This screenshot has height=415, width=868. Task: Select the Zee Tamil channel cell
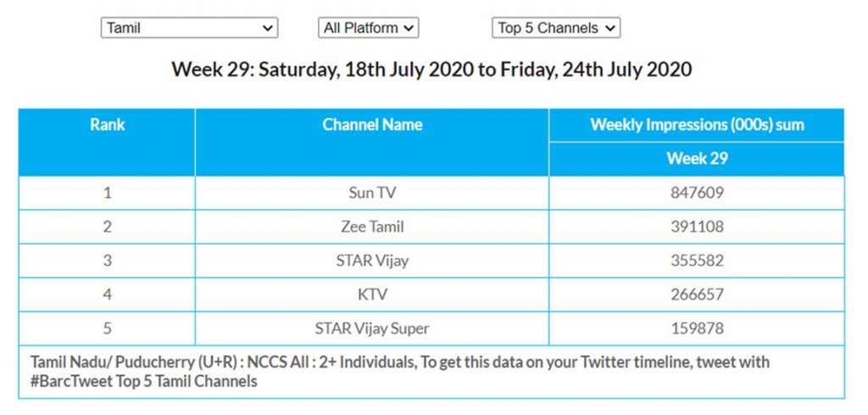point(372,227)
